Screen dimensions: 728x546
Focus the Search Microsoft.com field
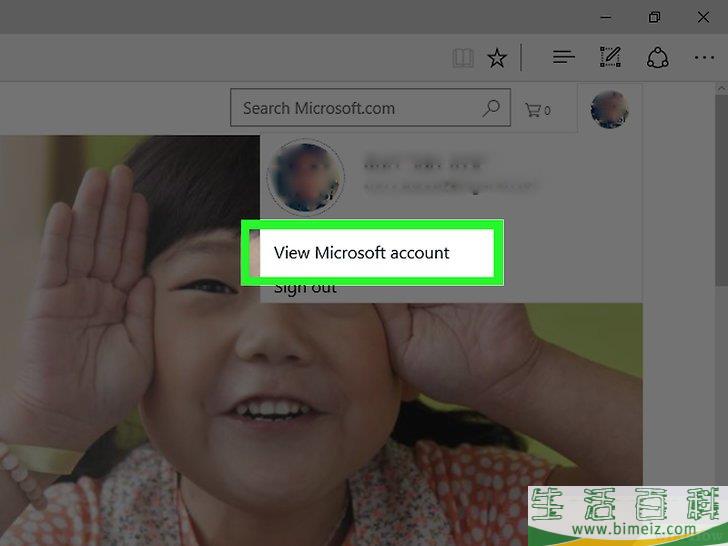[370, 108]
